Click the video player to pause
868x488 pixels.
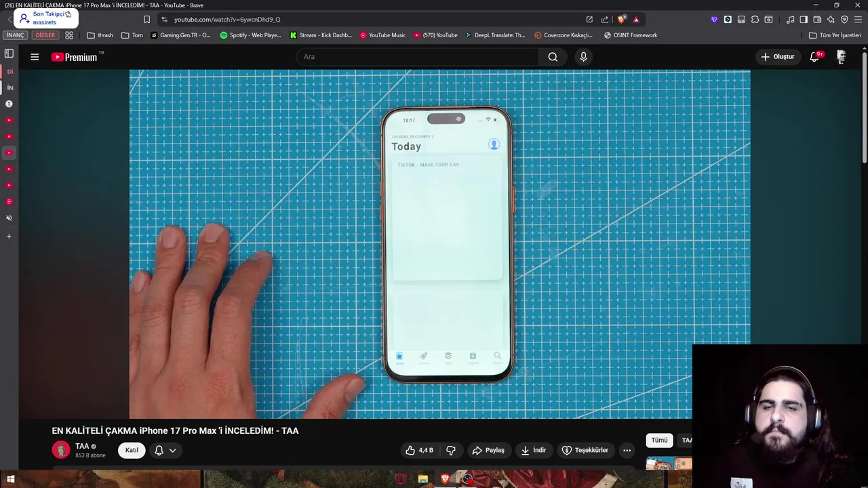439,244
